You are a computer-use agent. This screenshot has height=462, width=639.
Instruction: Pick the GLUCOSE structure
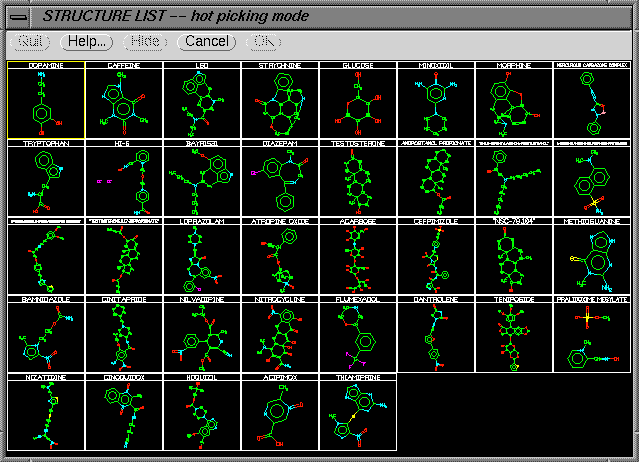(x=357, y=104)
